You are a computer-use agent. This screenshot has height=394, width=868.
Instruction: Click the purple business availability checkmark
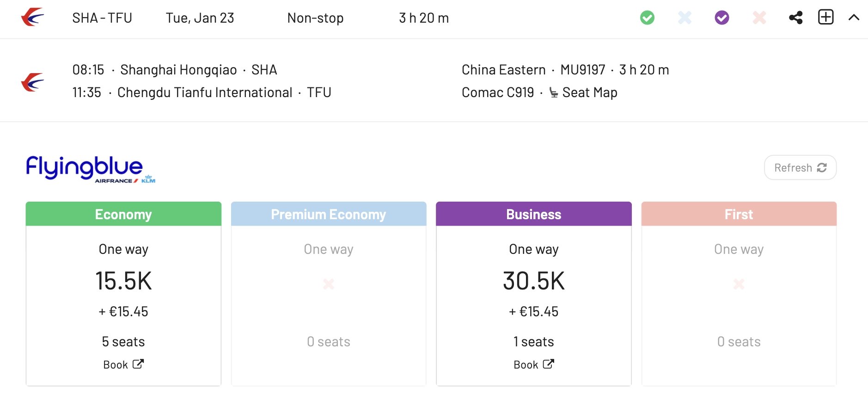click(x=721, y=18)
